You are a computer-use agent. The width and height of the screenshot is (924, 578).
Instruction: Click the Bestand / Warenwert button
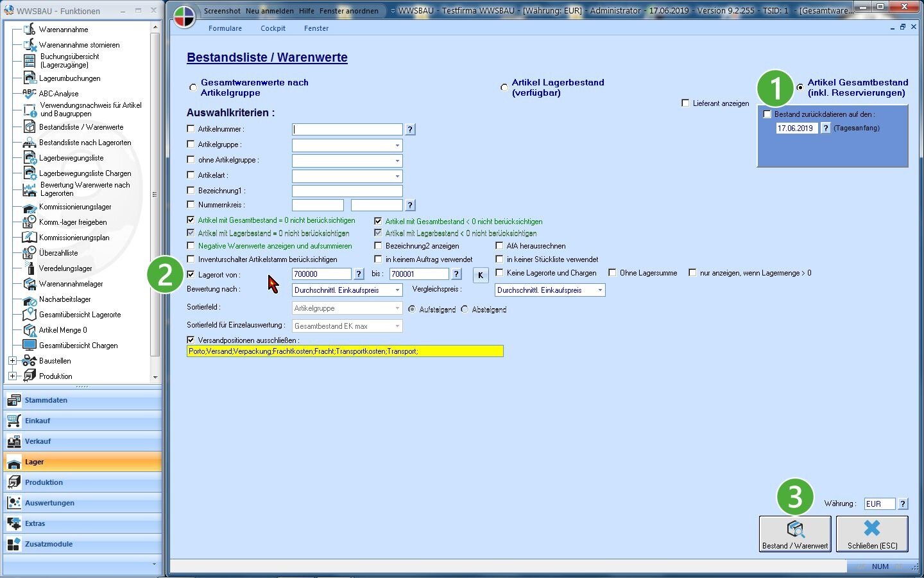[x=795, y=534]
